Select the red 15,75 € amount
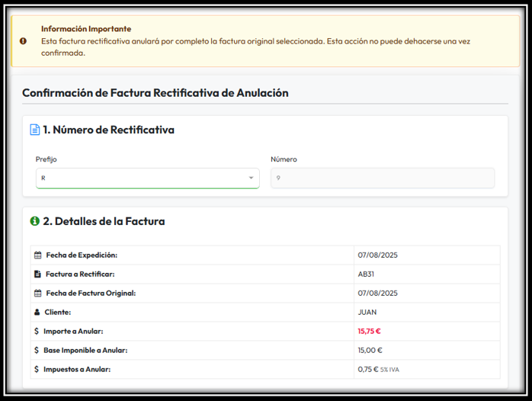This screenshot has width=532, height=401. [369, 332]
